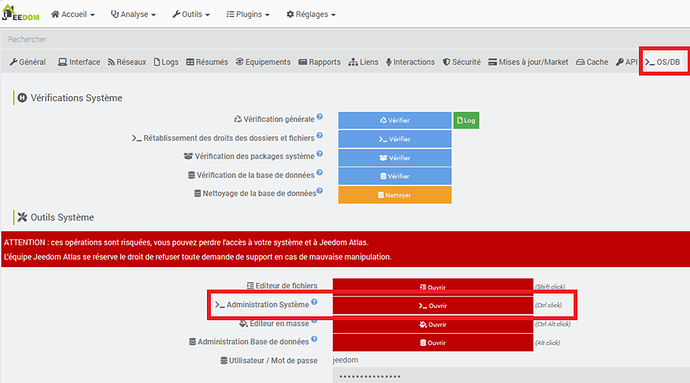Click Vérifier for Rétablissement des droits
The width and height of the screenshot is (690, 383).
(x=395, y=139)
